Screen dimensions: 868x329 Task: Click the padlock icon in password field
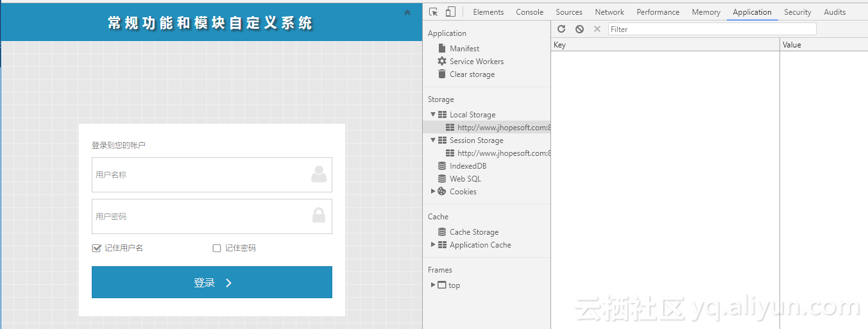[319, 215]
